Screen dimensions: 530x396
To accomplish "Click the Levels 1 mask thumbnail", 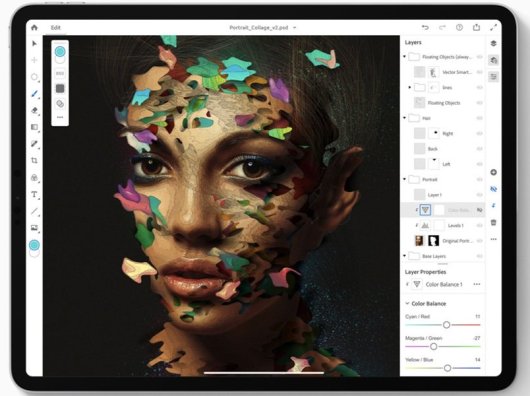I will (439, 225).
